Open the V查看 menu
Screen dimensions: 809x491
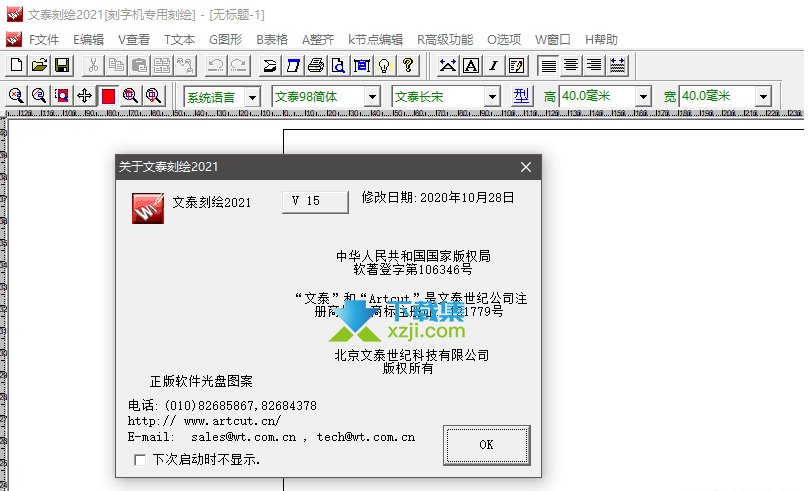[x=134, y=40]
